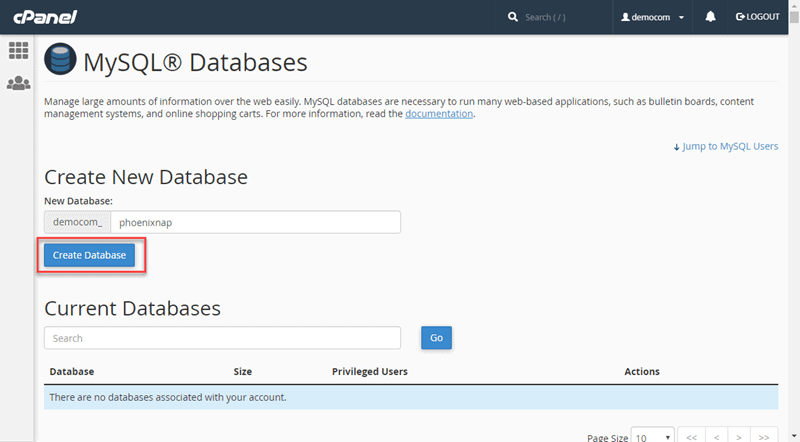Click the Create Database button

point(89,255)
